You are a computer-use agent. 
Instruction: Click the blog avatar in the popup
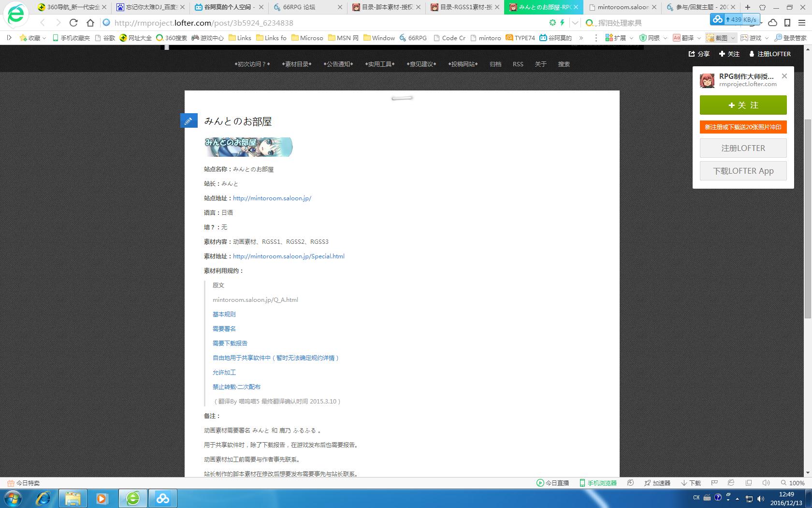pyautogui.click(x=707, y=80)
